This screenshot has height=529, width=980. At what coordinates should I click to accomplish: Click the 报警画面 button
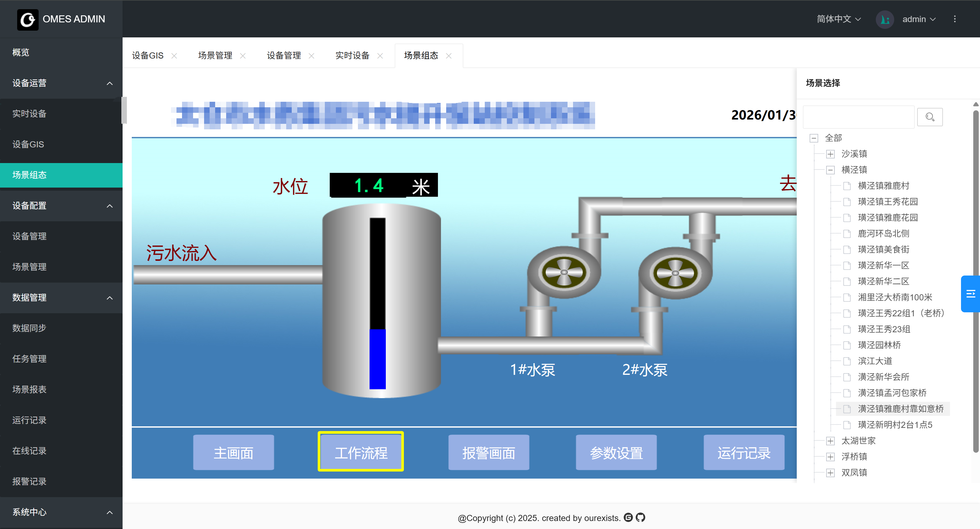pyautogui.click(x=488, y=452)
